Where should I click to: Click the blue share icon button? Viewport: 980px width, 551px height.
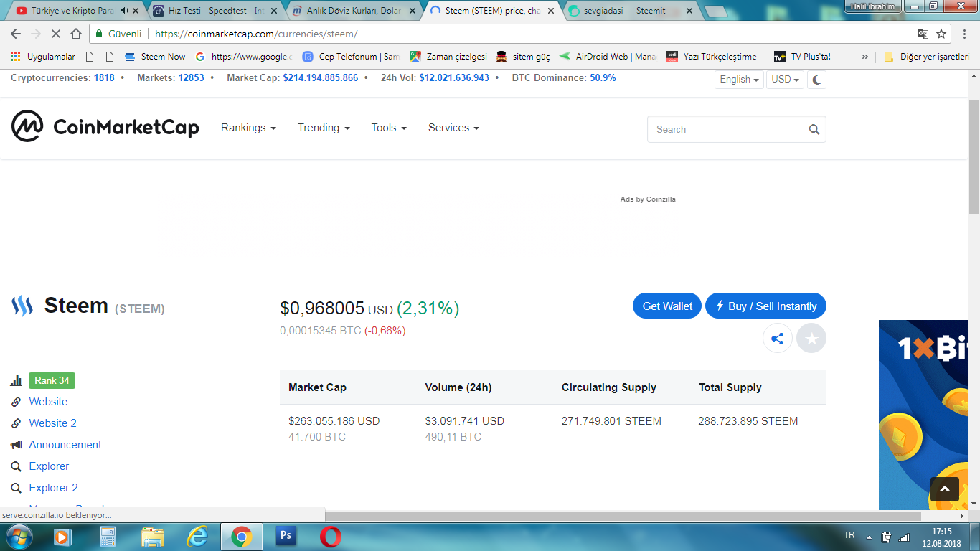pyautogui.click(x=778, y=339)
